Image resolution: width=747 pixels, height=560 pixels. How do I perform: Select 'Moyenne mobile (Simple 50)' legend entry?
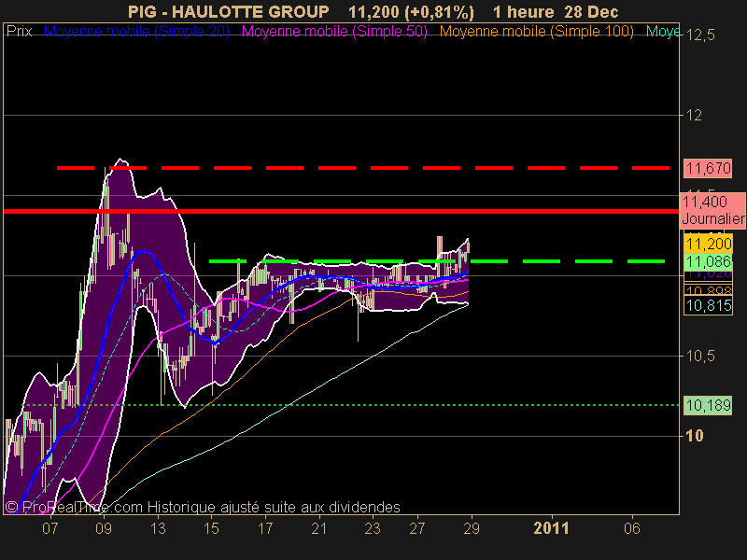334,32
